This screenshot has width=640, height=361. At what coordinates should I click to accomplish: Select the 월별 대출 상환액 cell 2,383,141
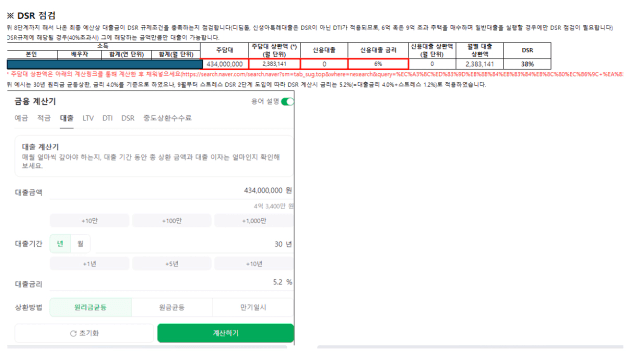click(x=480, y=64)
